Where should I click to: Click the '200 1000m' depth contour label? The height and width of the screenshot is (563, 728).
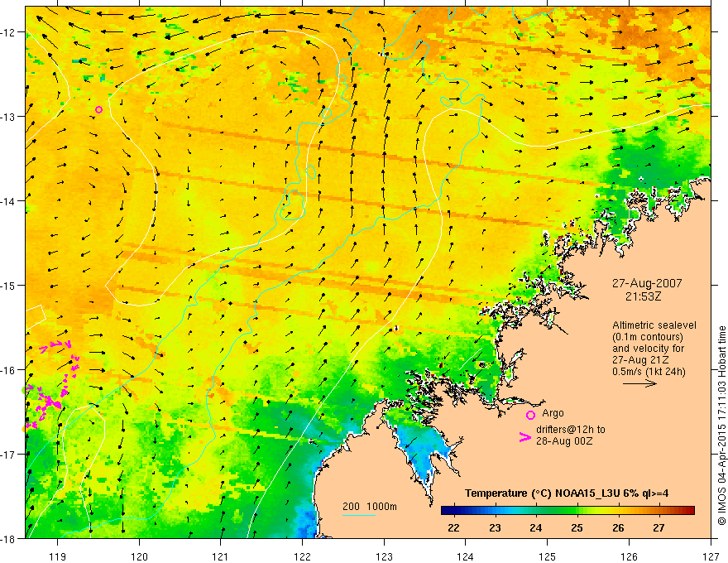[370, 507]
